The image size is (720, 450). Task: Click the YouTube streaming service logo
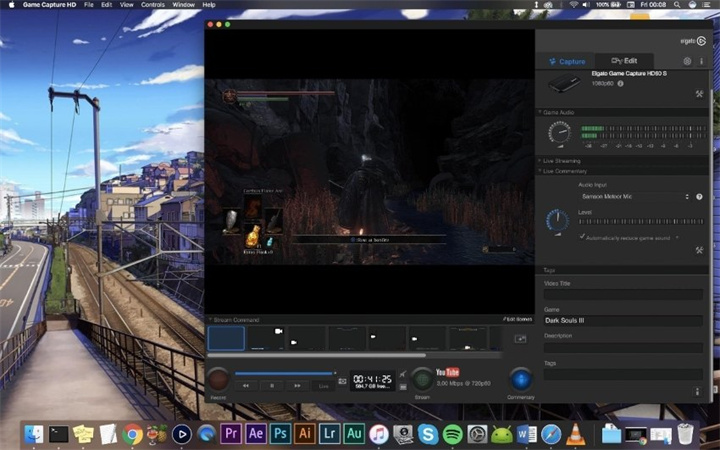[x=448, y=372]
